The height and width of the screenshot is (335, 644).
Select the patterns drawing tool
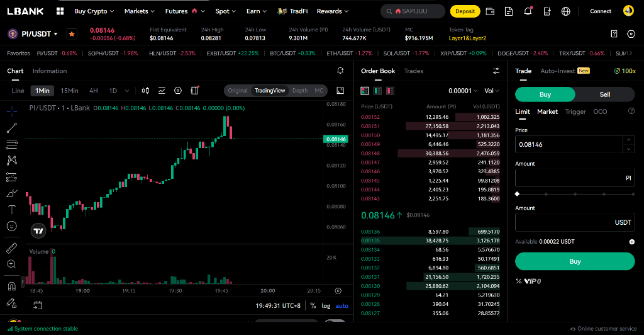coord(12,161)
